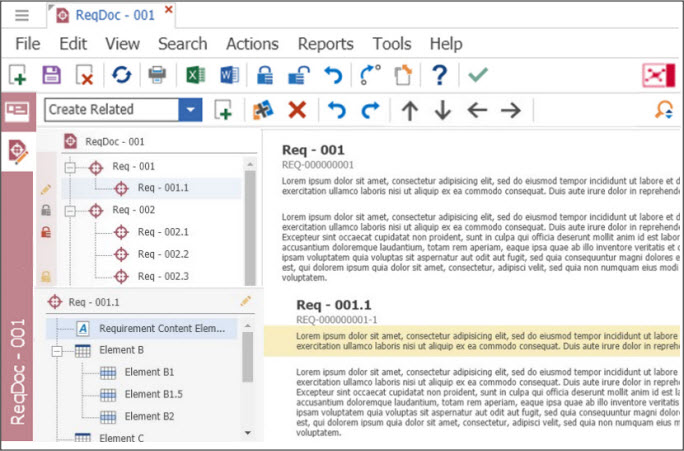684x451 pixels.
Task: Click the Help question mark icon
Action: 438,75
